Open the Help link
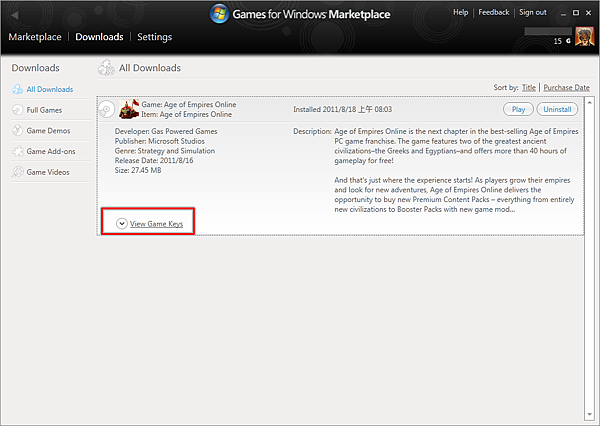The height and width of the screenshot is (426, 600). click(x=461, y=12)
